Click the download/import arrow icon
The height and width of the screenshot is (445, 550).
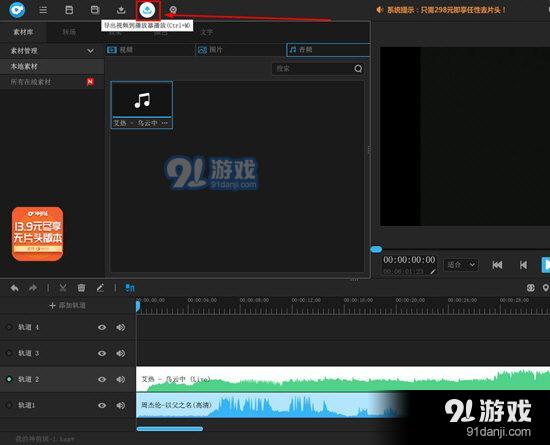click(x=121, y=10)
